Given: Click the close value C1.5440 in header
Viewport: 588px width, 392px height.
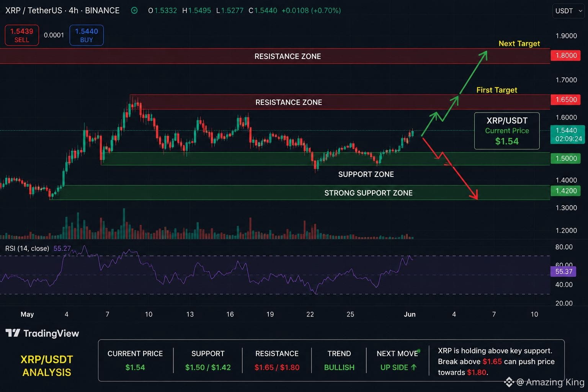Looking at the screenshot, I should click(x=263, y=11).
